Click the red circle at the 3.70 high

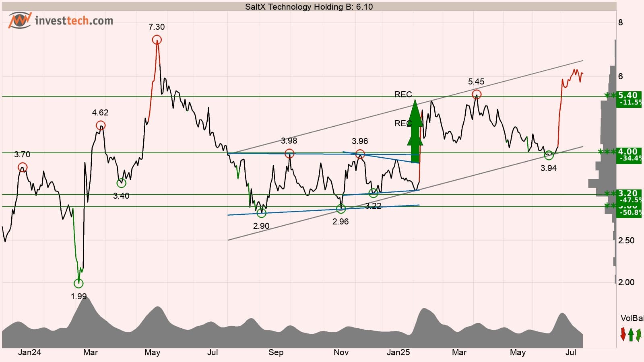pos(23,167)
